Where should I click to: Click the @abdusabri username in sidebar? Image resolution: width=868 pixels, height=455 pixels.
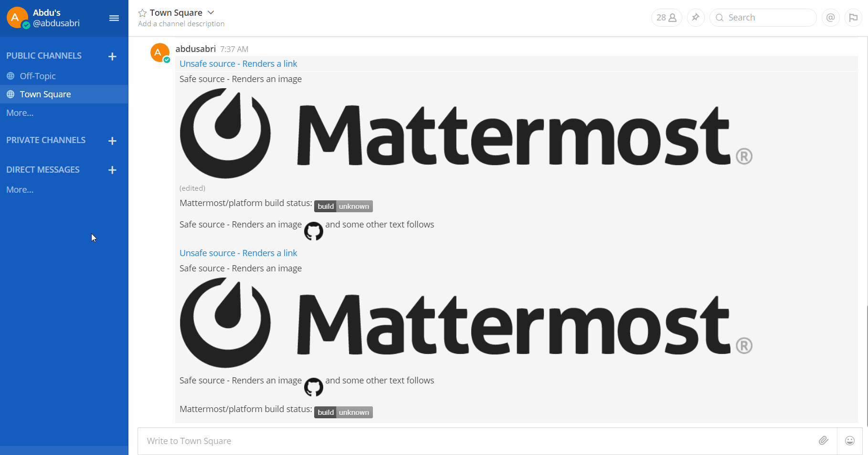click(56, 23)
